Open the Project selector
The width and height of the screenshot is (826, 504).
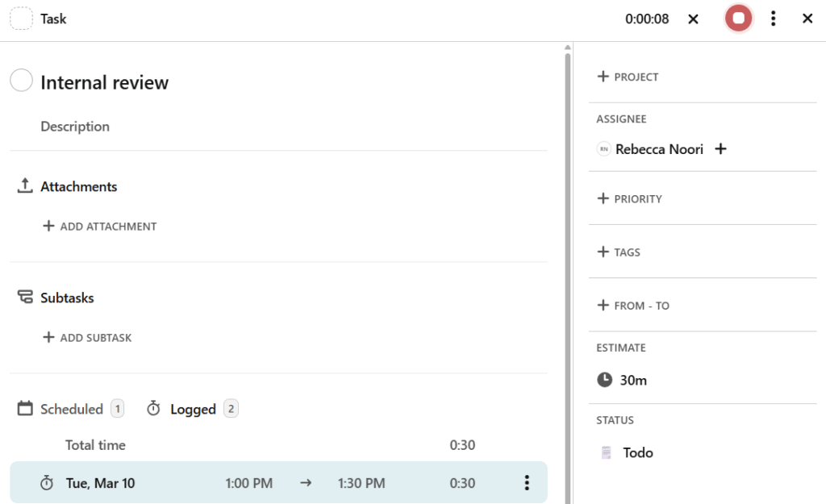click(x=628, y=77)
